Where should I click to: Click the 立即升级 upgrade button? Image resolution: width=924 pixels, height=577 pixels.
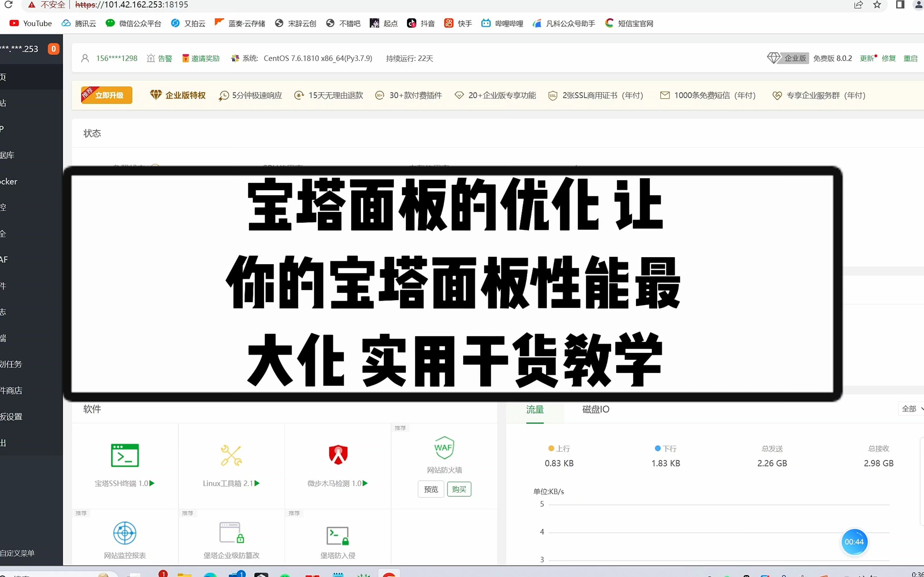[x=106, y=95]
